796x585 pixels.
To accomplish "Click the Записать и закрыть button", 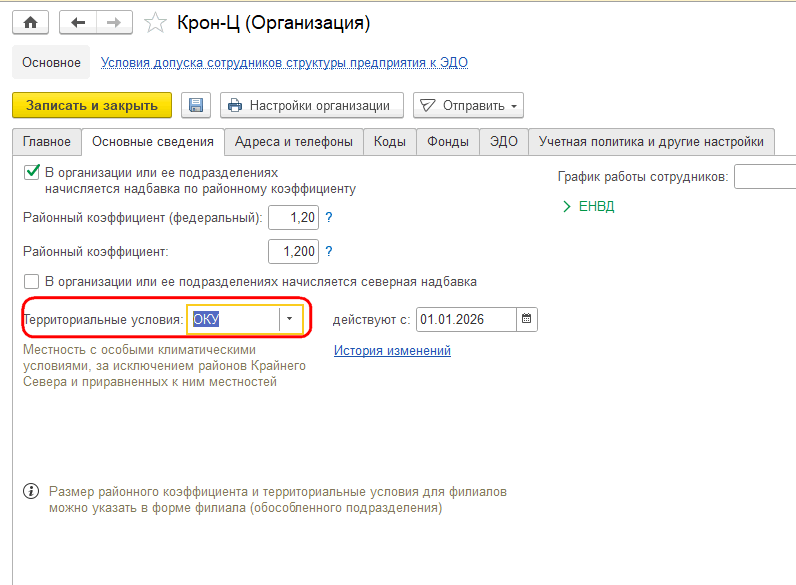I will pos(92,105).
